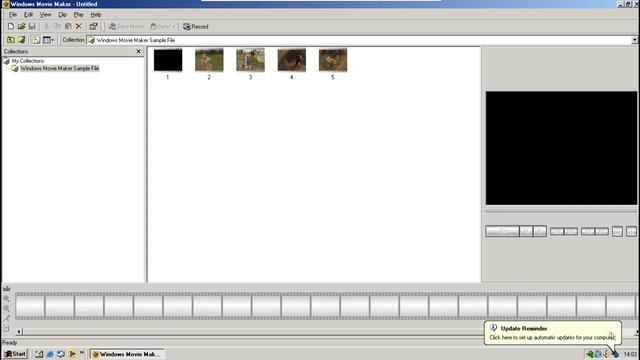The width and height of the screenshot is (640, 360).
Task: Click the Record button
Action: [196, 27]
